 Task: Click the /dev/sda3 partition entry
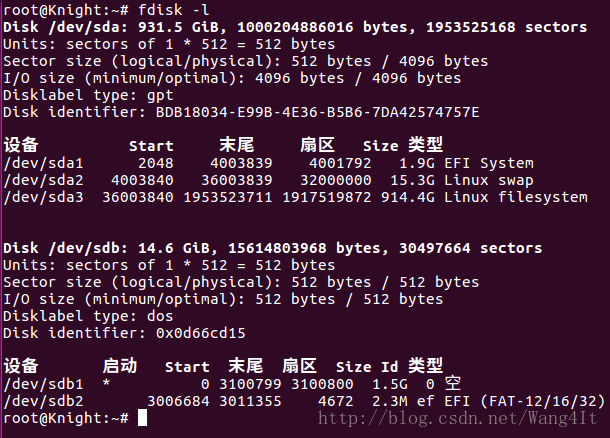pos(295,197)
